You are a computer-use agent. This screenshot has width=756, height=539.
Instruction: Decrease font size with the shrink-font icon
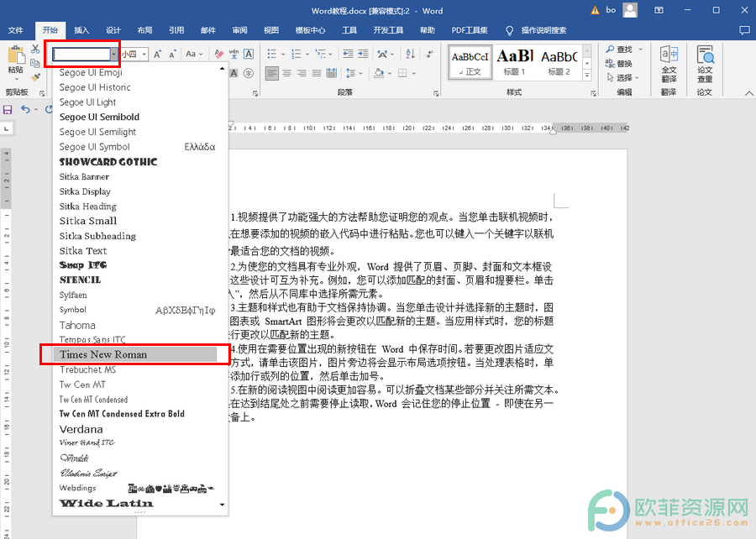pyautogui.click(x=172, y=54)
